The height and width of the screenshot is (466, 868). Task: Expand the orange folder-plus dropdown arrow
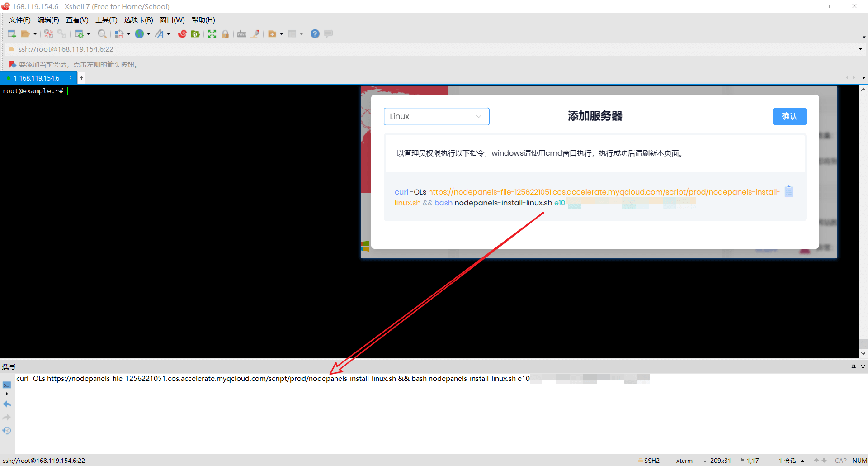pos(281,34)
